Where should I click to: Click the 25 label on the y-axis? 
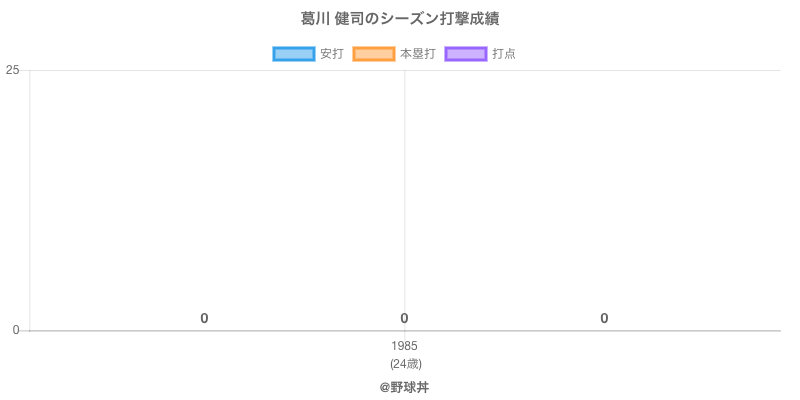pyautogui.click(x=12, y=70)
